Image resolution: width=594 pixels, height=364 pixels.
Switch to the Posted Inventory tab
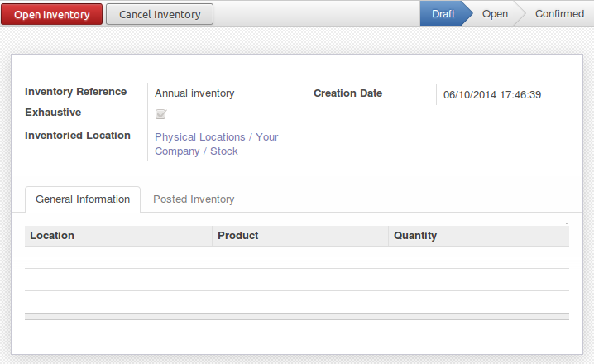pos(194,199)
